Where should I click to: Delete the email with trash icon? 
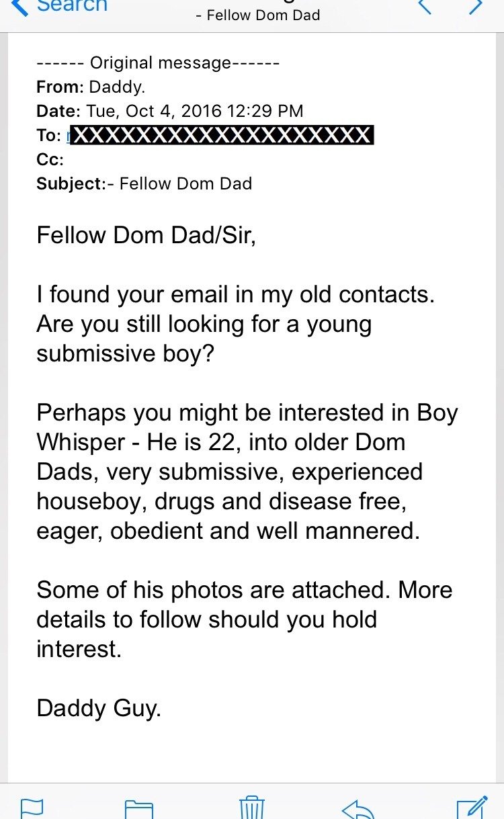(x=251, y=807)
